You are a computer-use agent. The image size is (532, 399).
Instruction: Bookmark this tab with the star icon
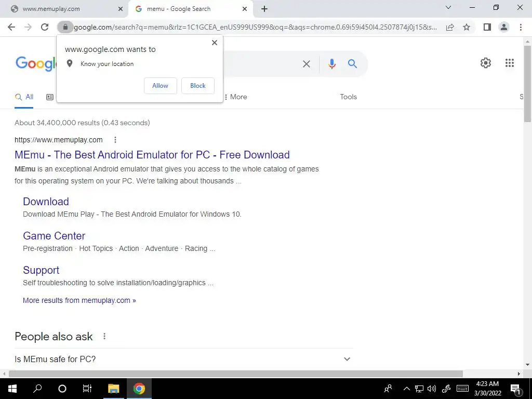[467, 27]
